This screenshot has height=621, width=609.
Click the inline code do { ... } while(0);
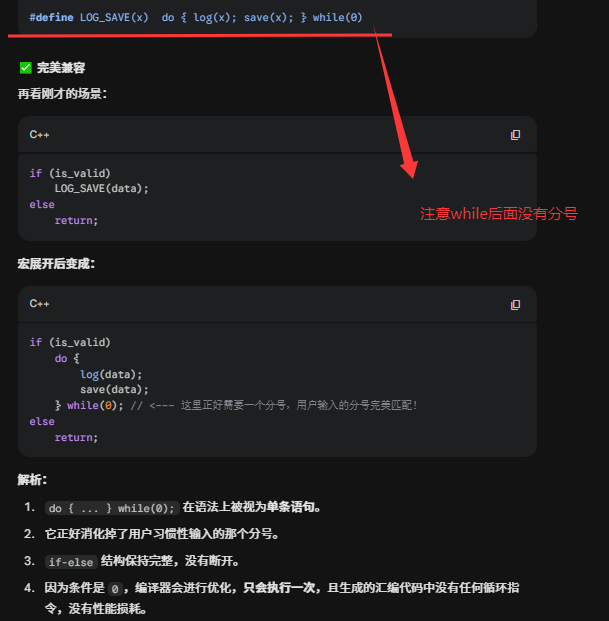pyautogui.click(x=112, y=508)
